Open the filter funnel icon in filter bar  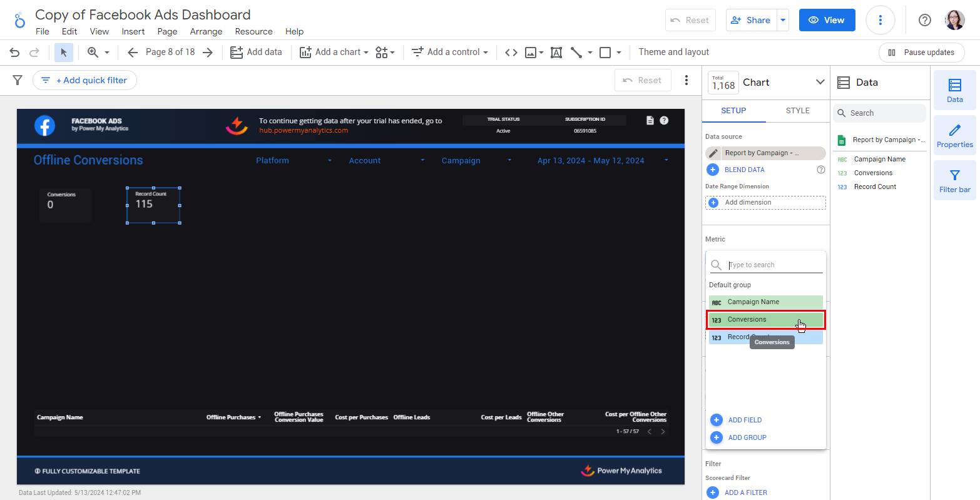(x=18, y=80)
